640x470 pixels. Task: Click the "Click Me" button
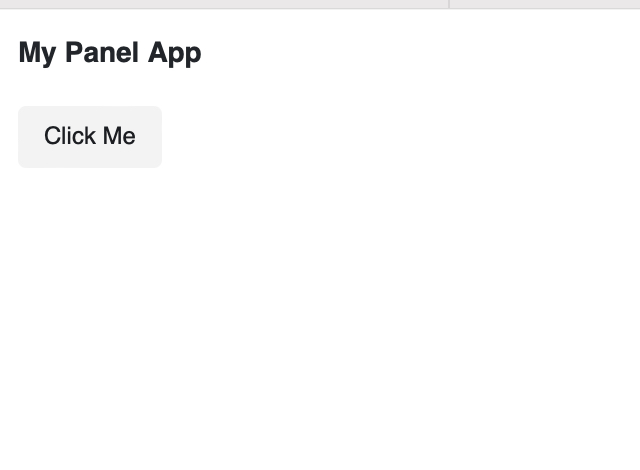click(90, 137)
